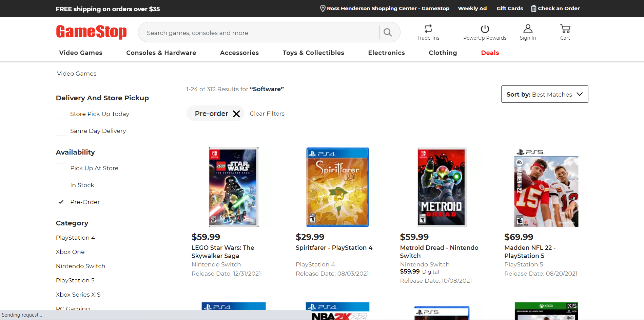The image size is (644, 320).
Task: Open the Digital link under Metroid Dread
Action: pos(430,272)
